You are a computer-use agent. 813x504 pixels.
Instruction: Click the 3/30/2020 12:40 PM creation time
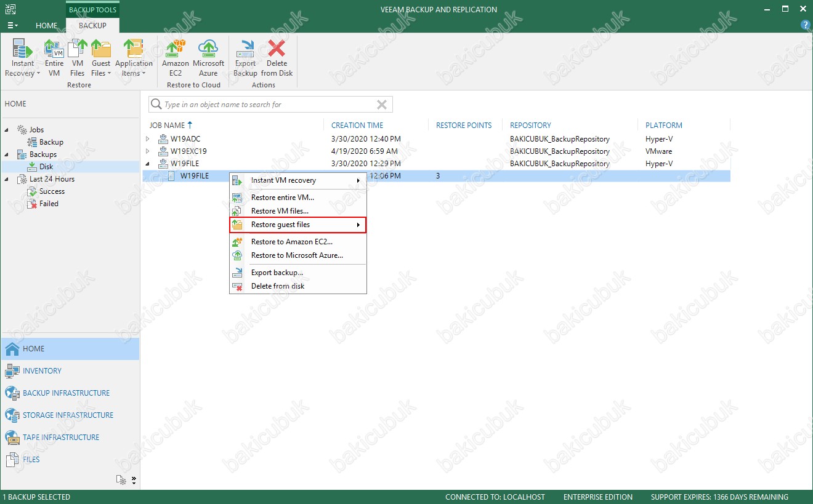point(366,139)
